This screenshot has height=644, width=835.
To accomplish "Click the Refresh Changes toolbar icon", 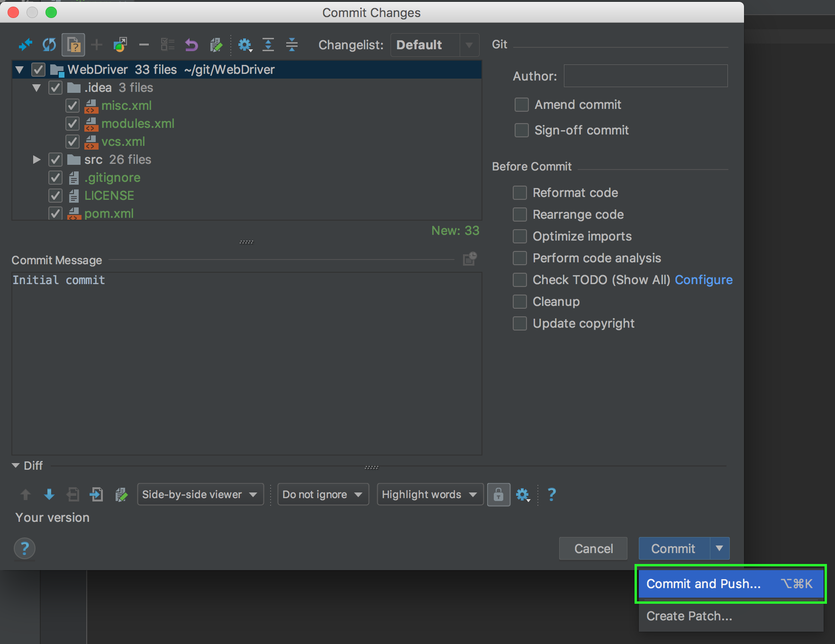I will pos(49,45).
